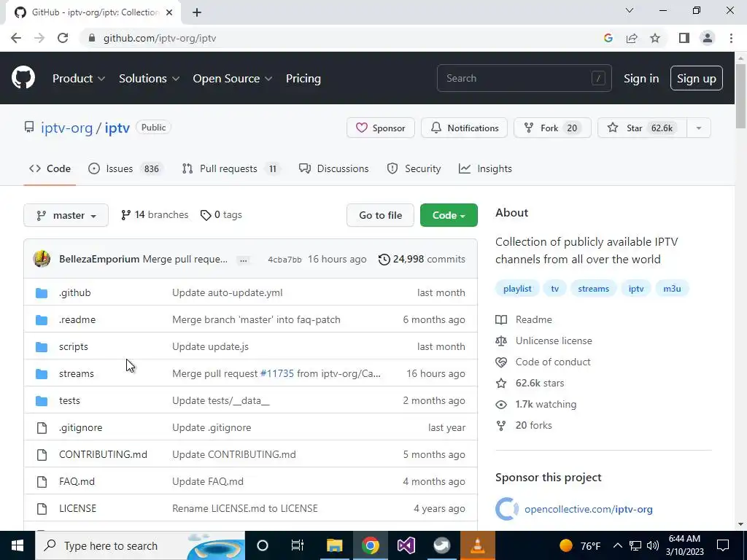Open Chrome profile avatar icon

point(708,38)
